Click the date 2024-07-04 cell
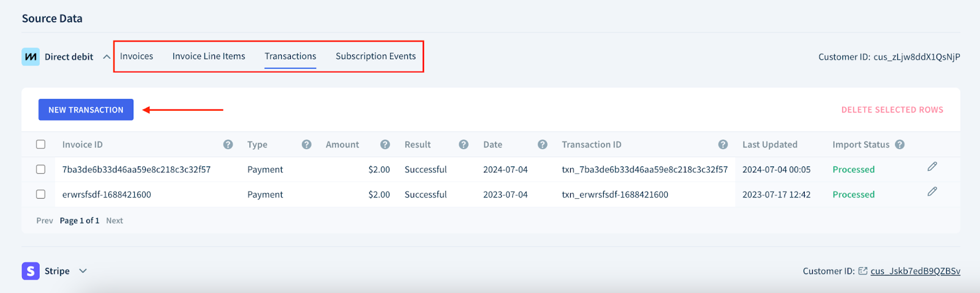 [505, 169]
